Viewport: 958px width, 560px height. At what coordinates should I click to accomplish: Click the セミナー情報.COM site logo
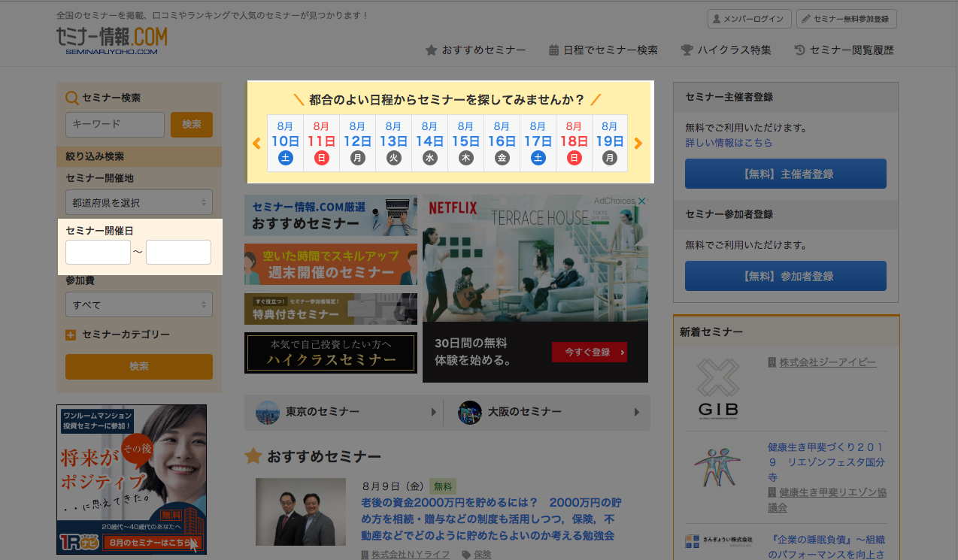(111, 41)
